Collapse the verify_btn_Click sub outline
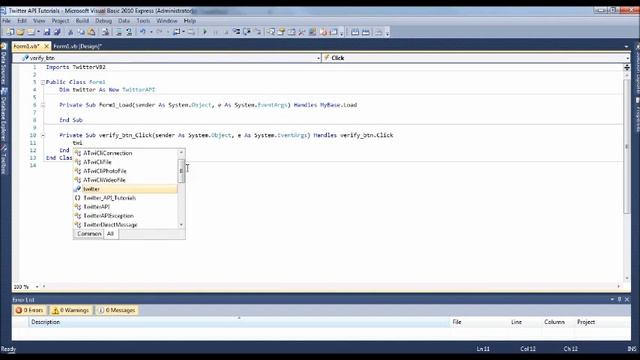 pyautogui.click(x=43, y=135)
